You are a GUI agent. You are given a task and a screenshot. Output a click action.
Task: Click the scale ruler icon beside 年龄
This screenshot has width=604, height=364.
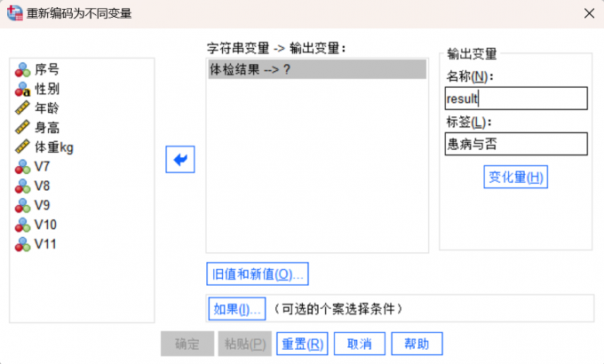(22, 107)
